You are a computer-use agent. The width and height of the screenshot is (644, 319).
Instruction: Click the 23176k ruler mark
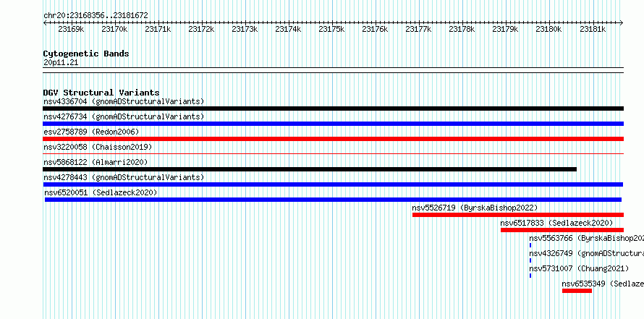[375, 29]
